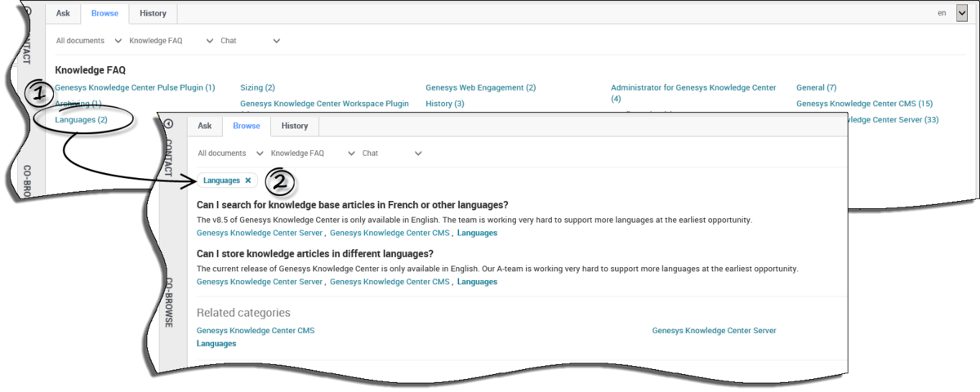The width and height of the screenshot is (980, 392).
Task: Click Genesys Knowledge Center CMS tag under second question
Action: coord(390,282)
